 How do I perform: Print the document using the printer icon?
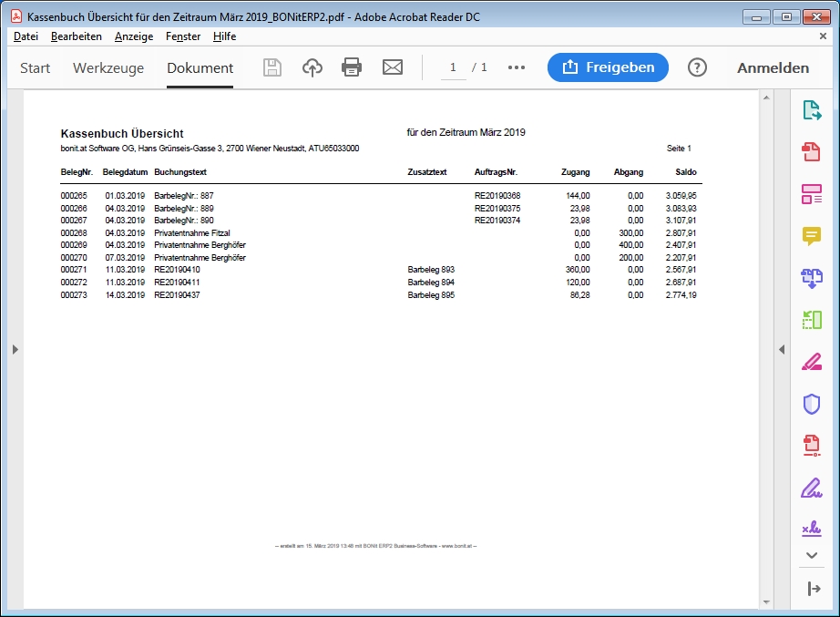(352, 67)
